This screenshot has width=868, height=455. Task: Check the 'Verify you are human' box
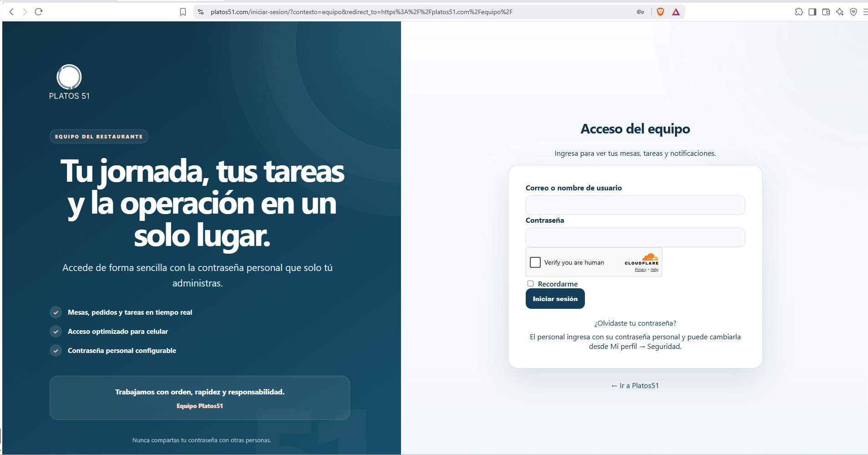click(535, 262)
